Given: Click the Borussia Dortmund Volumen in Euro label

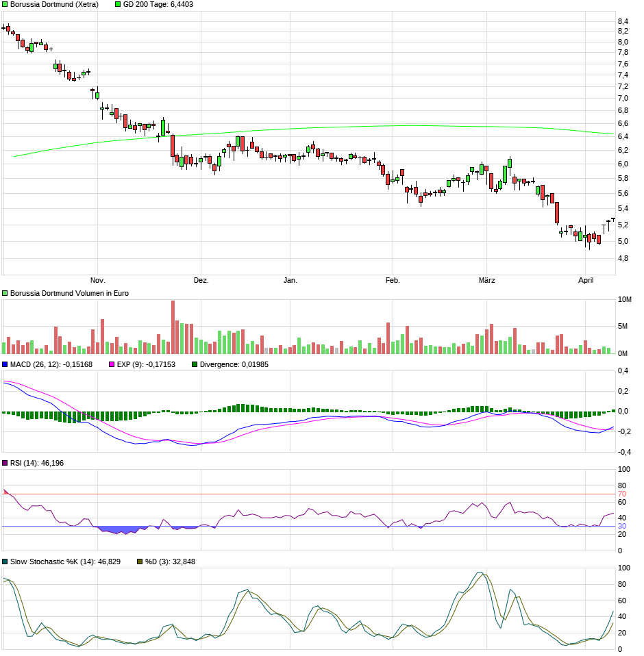Looking at the screenshot, I should click(69, 293).
